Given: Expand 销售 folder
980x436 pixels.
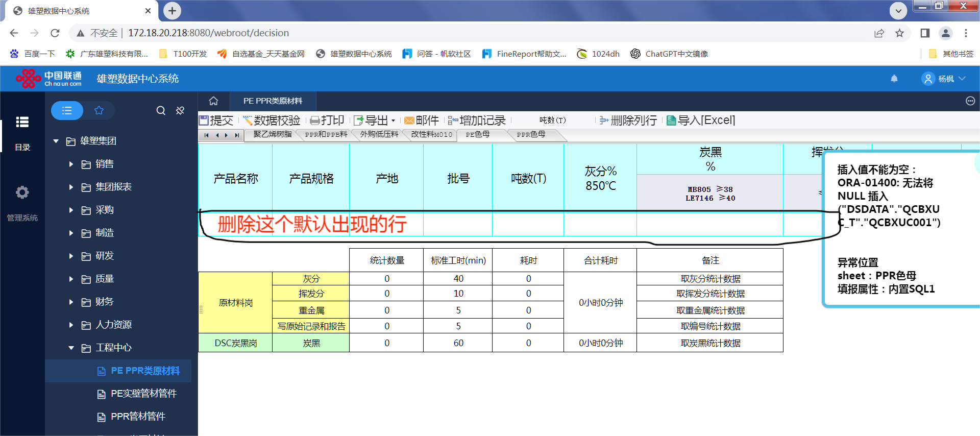Looking at the screenshot, I should [71, 164].
